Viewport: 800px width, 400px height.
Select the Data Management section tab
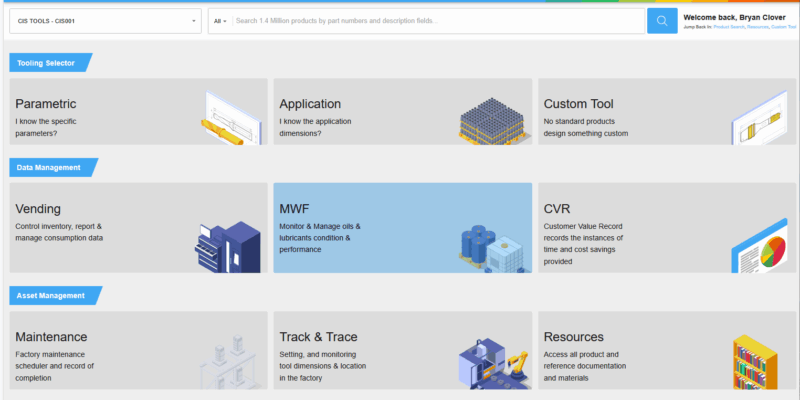click(x=52, y=167)
